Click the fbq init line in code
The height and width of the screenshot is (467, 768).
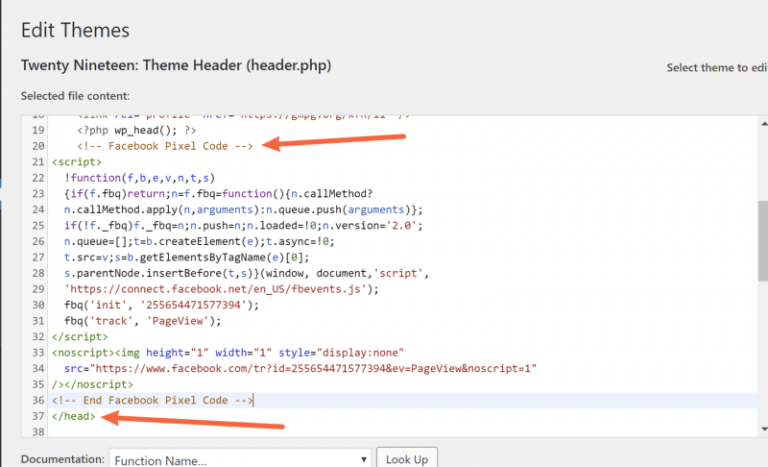[161, 305]
